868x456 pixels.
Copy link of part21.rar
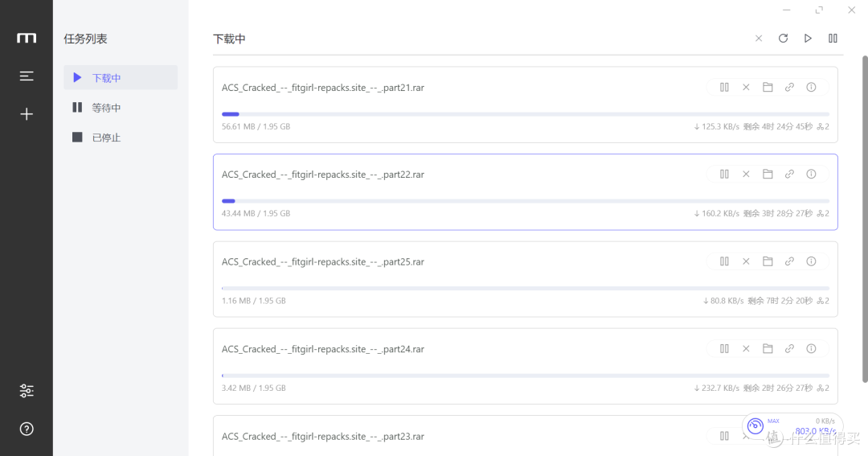789,87
